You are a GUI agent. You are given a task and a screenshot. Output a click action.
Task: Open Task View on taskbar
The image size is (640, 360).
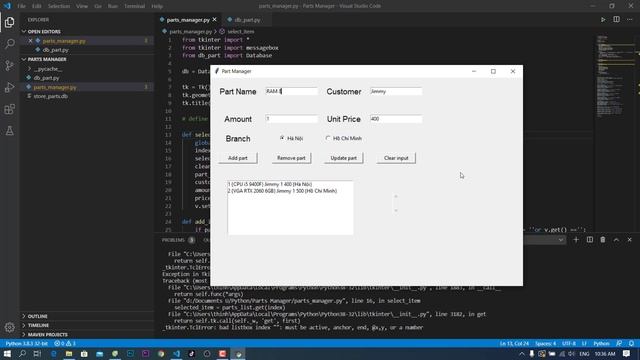[37, 353]
